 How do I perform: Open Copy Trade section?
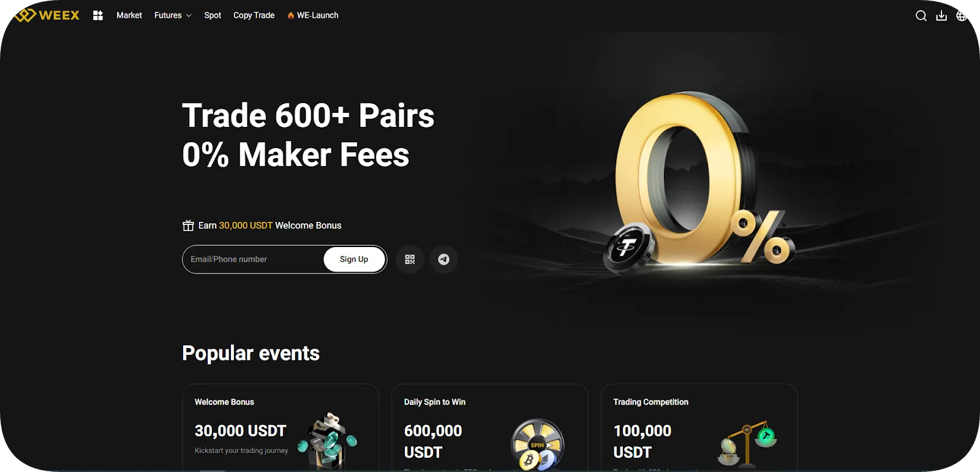254,15
